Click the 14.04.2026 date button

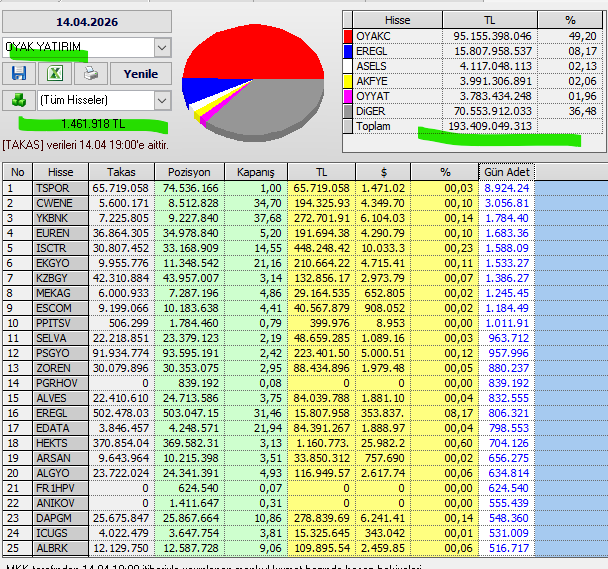tap(87, 22)
